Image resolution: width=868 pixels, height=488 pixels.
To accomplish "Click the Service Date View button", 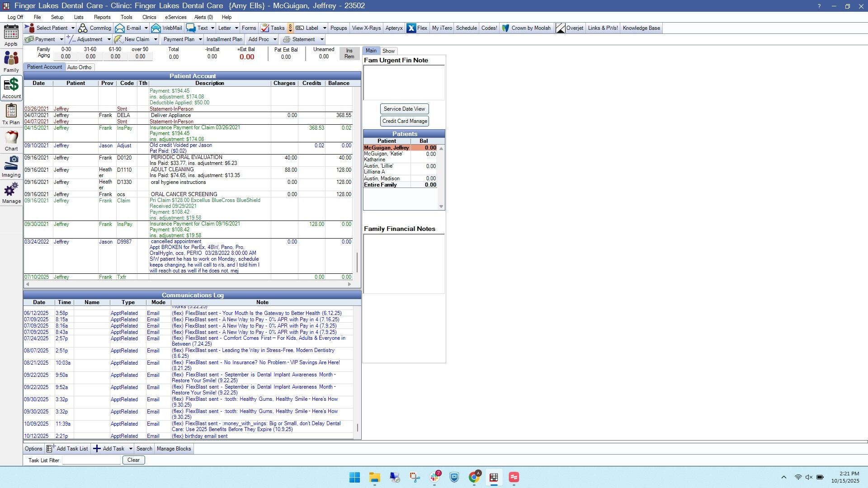I will (x=404, y=109).
